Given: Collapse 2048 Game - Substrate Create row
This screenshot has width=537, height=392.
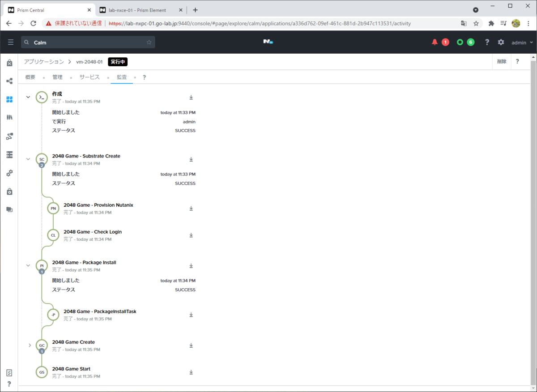Looking at the screenshot, I should pyautogui.click(x=28, y=159).
